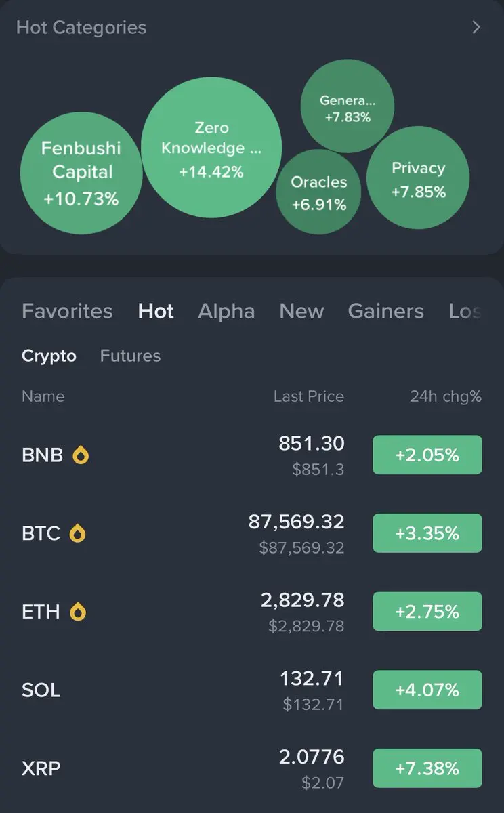Open the Fenbushi Capital category bubble

81,173
